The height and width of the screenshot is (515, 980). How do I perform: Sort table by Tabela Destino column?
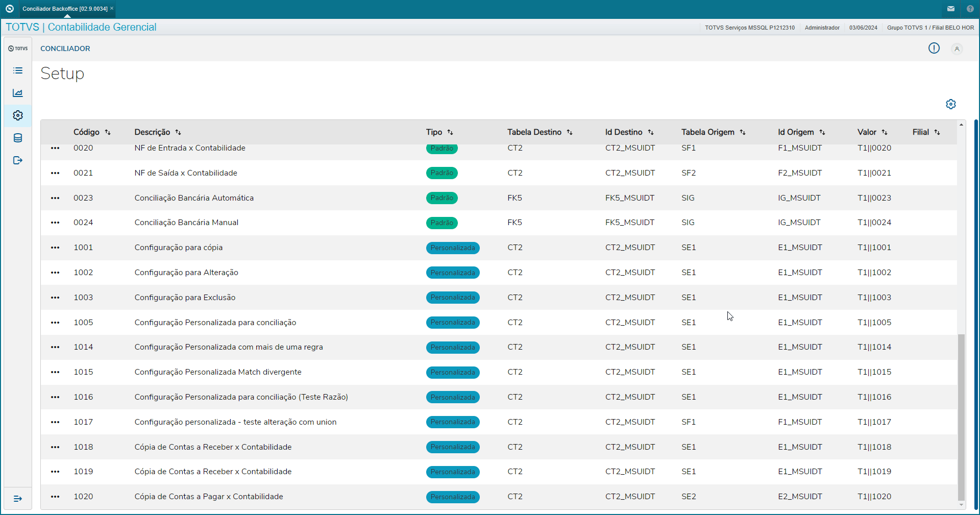(x=570, y=132)
